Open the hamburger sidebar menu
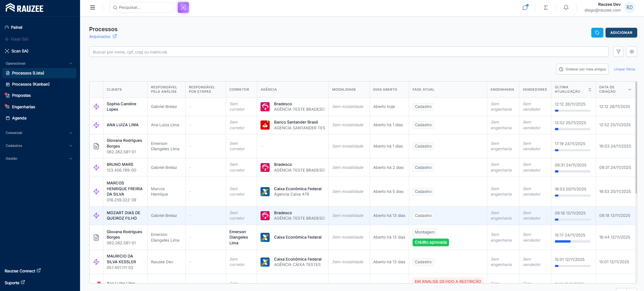This screenshot has width=644, height=291. (93, 7)
